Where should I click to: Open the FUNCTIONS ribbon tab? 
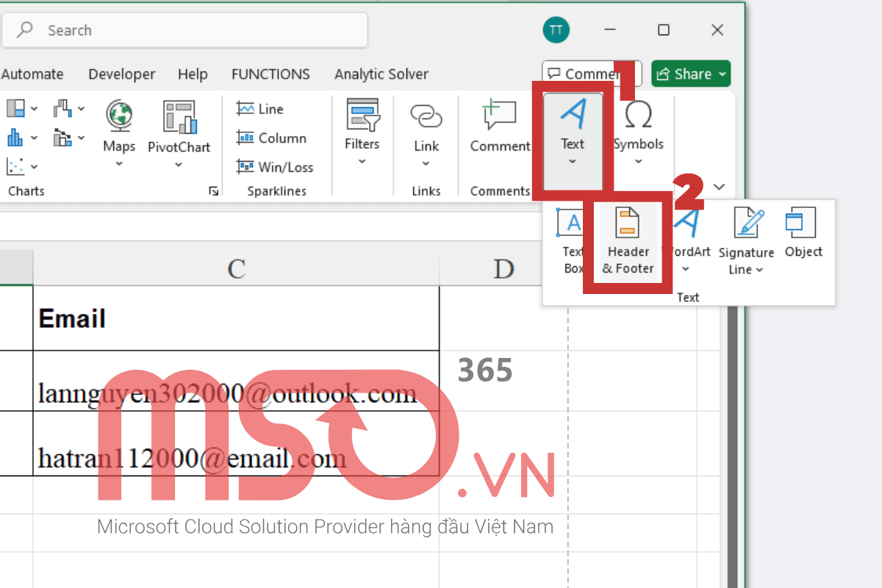270,73
